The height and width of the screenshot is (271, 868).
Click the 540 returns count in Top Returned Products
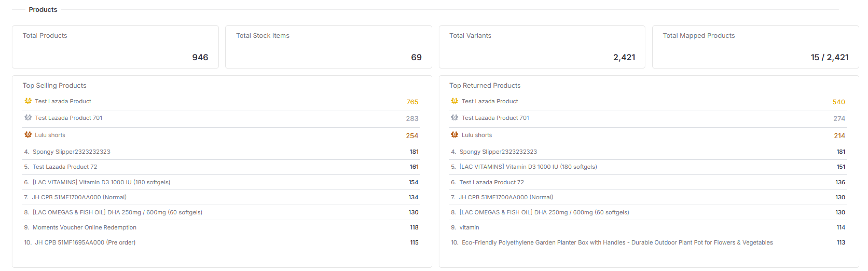(838, 102)
